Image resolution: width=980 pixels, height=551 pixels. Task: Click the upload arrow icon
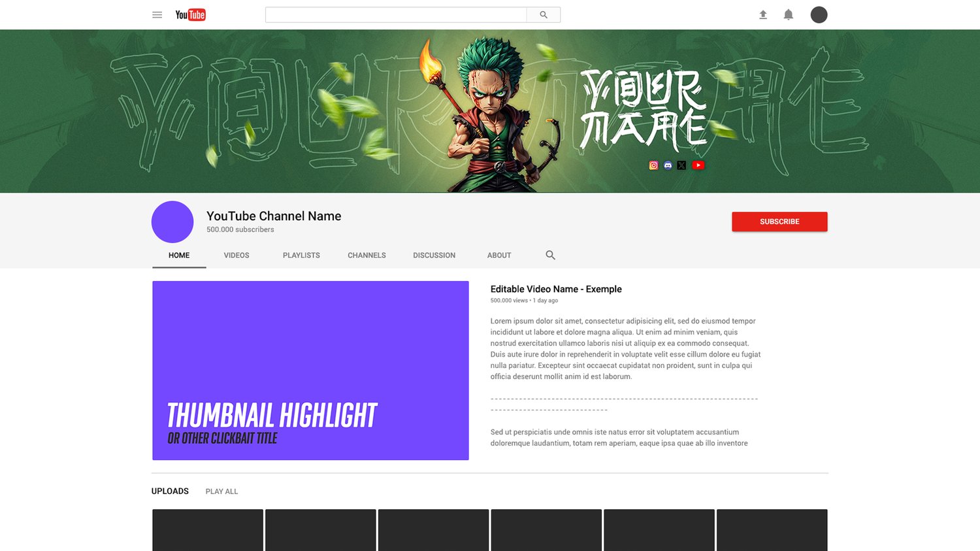763,14
